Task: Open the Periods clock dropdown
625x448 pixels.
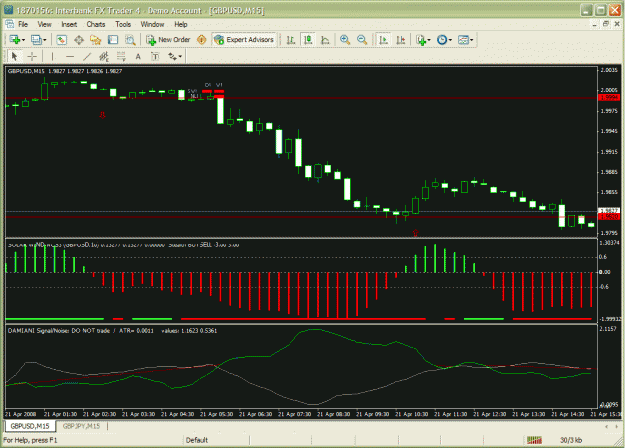Action: coord(444,40)
